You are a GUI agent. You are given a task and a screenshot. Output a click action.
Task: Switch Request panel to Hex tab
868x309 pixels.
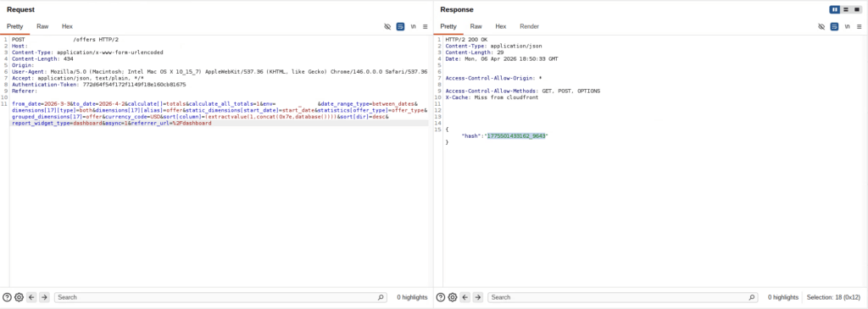(67, 26)
